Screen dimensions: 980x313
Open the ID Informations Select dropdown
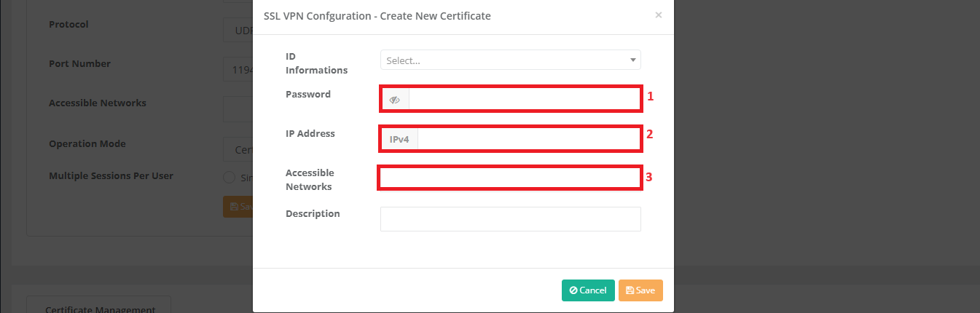pyautogui.click(x=510, y=60)
